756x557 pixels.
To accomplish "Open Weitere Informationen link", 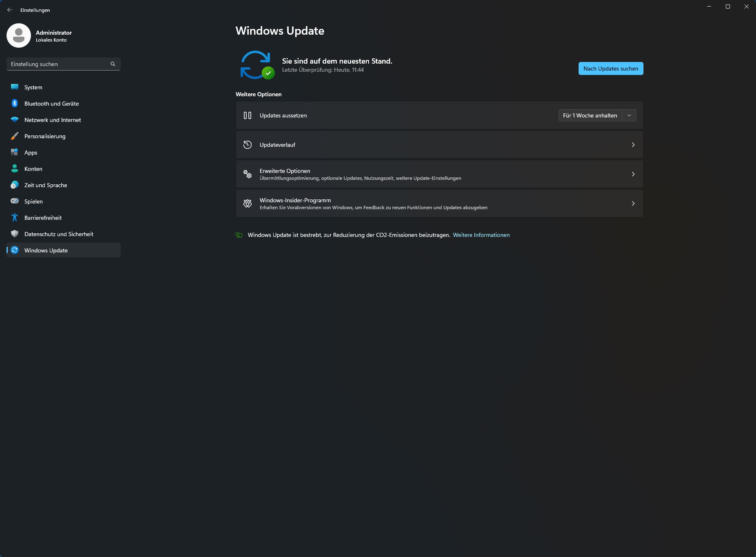I will [x=481, y=235].
